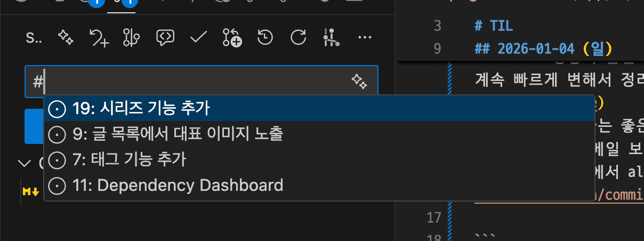Click the curved arrow with plus icon

(99, 37)
